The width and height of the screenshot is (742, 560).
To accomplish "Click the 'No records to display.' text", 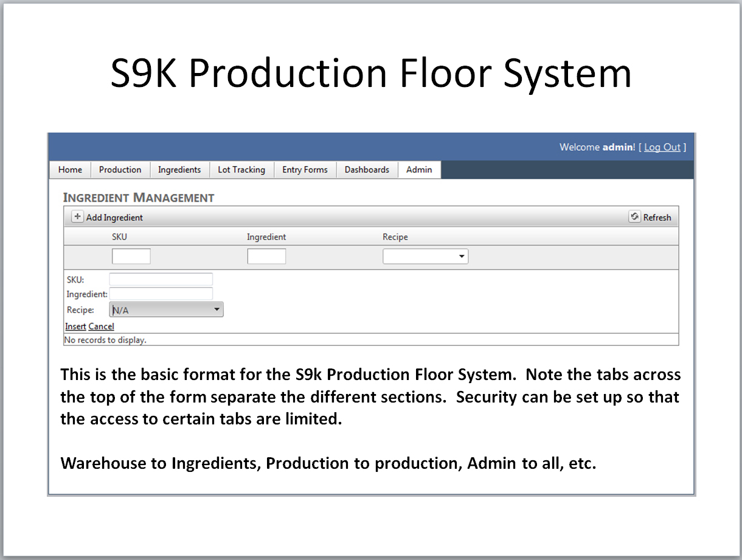I will point(105,340).
